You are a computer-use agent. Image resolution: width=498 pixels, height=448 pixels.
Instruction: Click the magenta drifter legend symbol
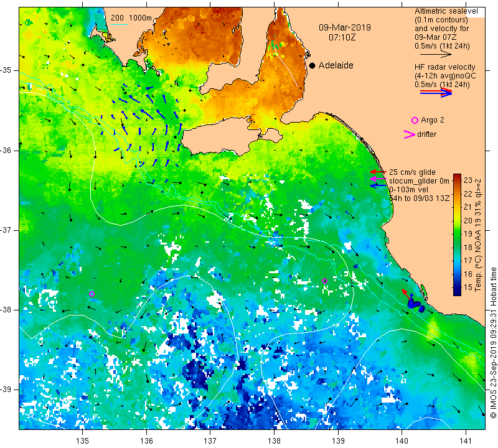coord(410,134)
